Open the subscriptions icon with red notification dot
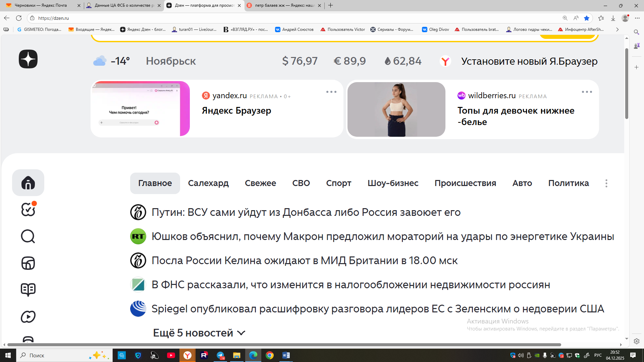Image resolution: width=644 pixels, height=362 pixels. point(28,209)
